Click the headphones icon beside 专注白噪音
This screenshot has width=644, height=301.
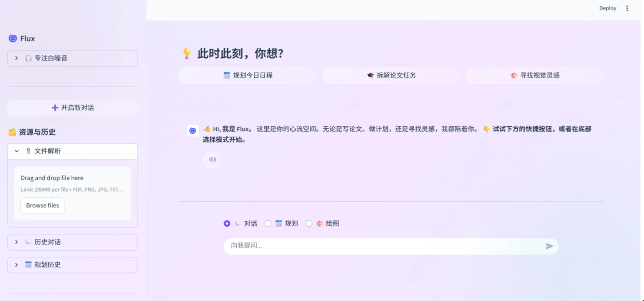28,58
